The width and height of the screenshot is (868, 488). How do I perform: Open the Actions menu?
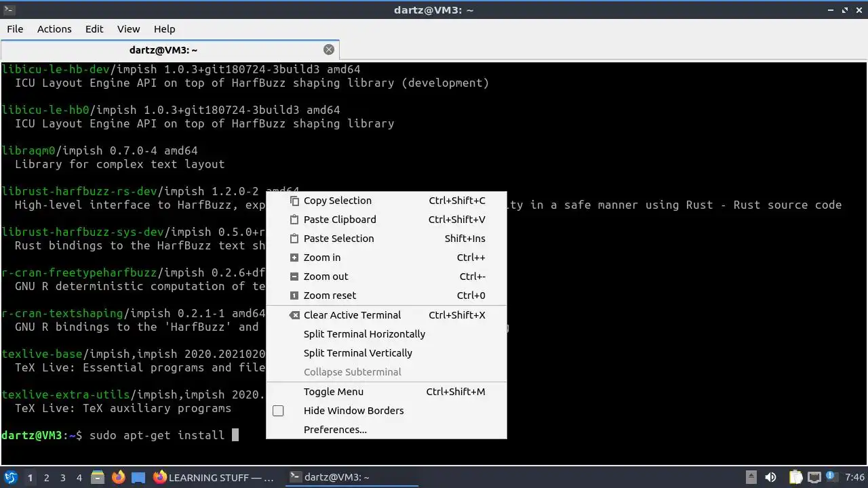[54, 29]
